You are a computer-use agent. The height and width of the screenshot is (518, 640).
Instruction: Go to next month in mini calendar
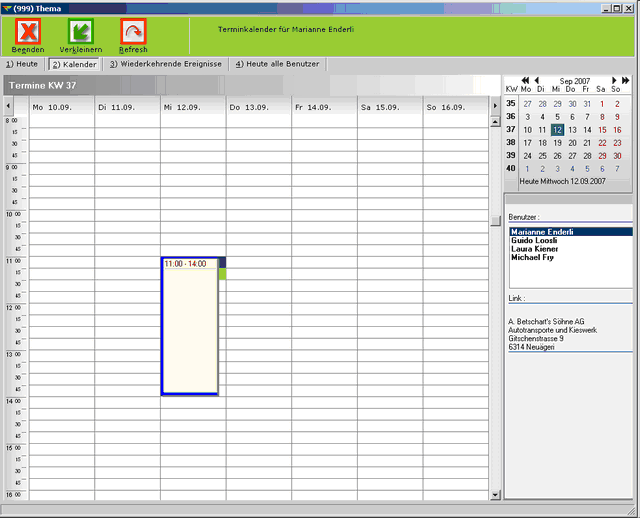pos(613,80)
